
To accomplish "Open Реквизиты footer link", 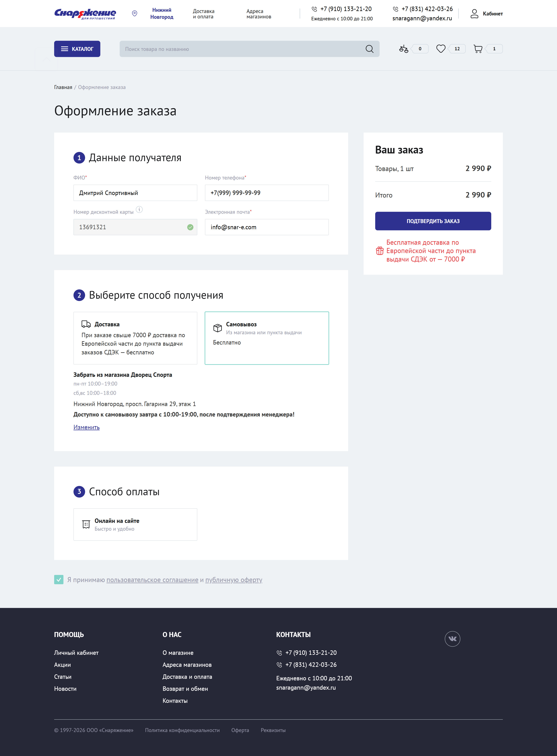I will point(273,730).
